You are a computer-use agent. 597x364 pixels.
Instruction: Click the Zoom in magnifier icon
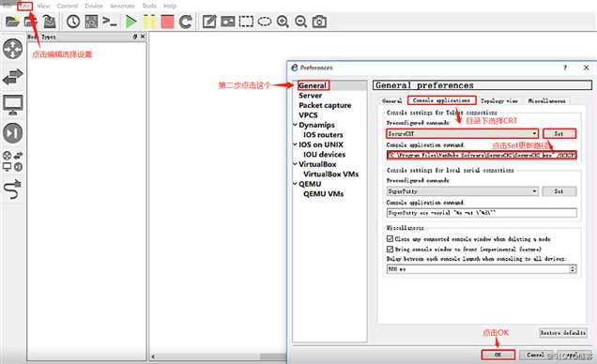pos(283,22)
